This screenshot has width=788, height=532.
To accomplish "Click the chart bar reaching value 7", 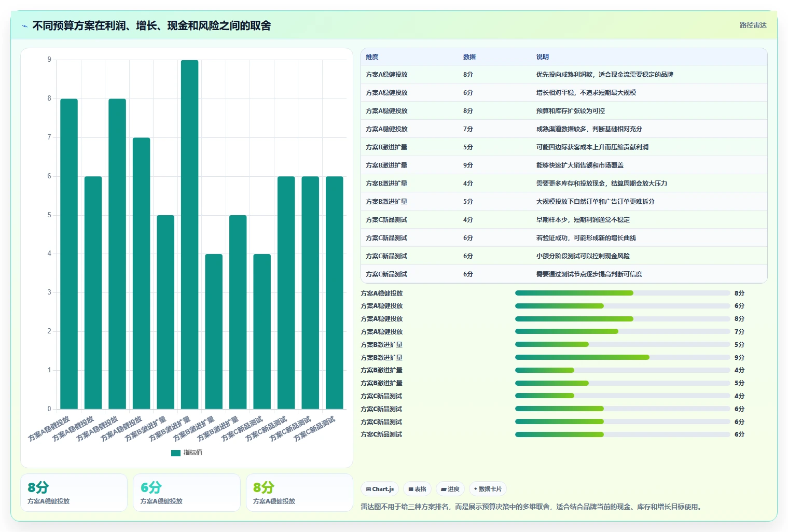I will coord(141,273).
